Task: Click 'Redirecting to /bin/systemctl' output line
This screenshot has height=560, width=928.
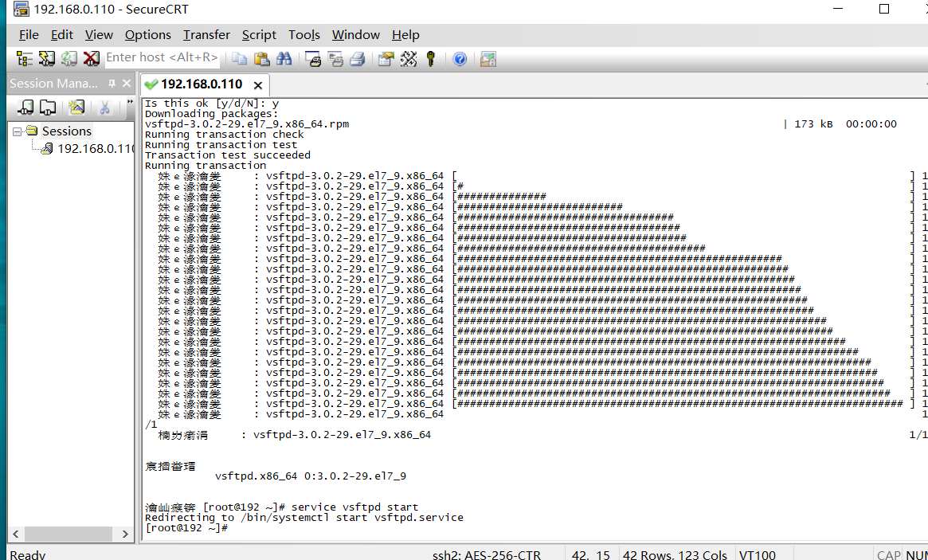Action: pyautogui.click(x=304, y=517)
